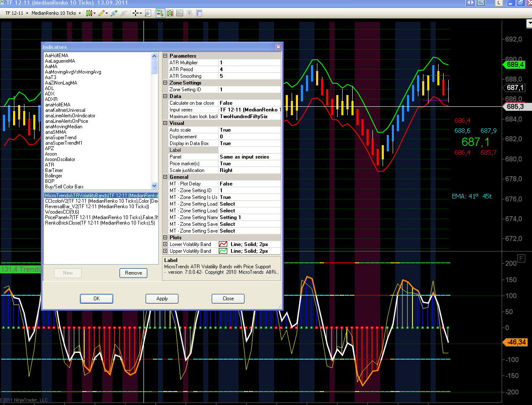Image resolution: width=532 pixels, height=405 pixels.
Task: Toggle the chart trader icon in toolbar
Action: point(160,13)
